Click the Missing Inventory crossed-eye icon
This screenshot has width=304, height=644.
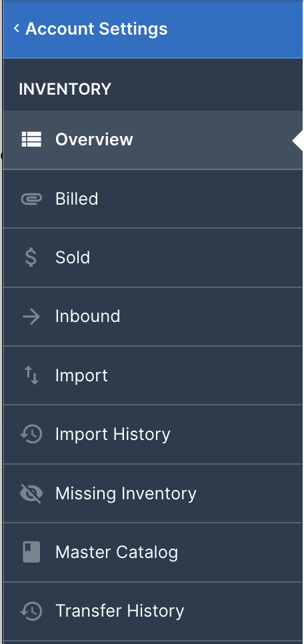31,493
